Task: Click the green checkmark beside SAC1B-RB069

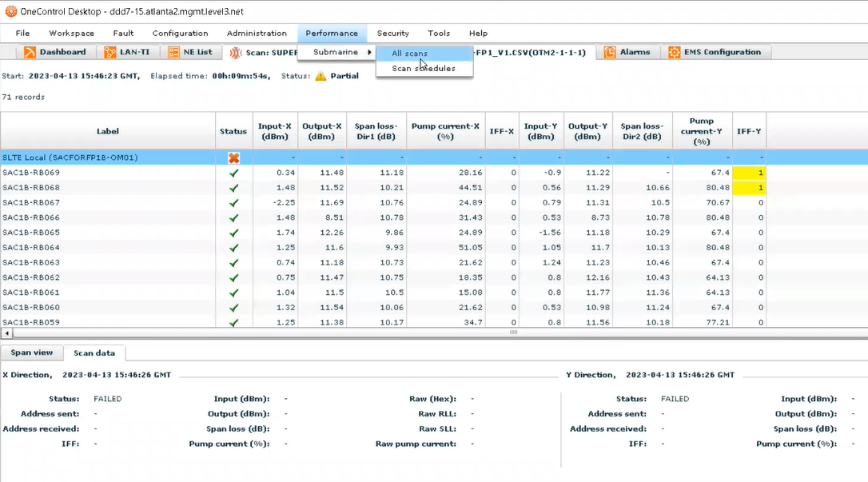Action: (x=233, y=173)
